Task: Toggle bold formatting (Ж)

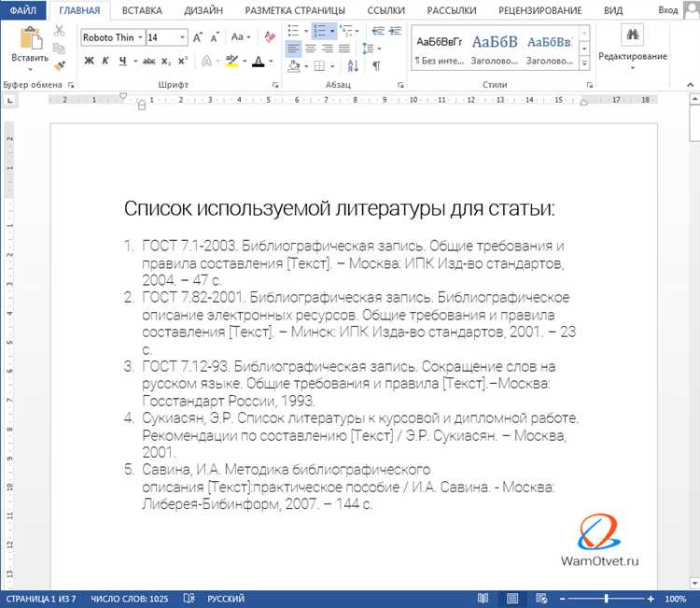Action: 90,61
